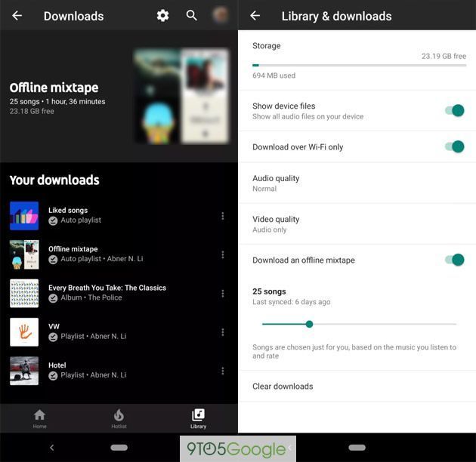Toggle Show device files switch
Image resolution: width=476 pixels, height=462 pixels.
pyautogui.click(x=454, y=111)
